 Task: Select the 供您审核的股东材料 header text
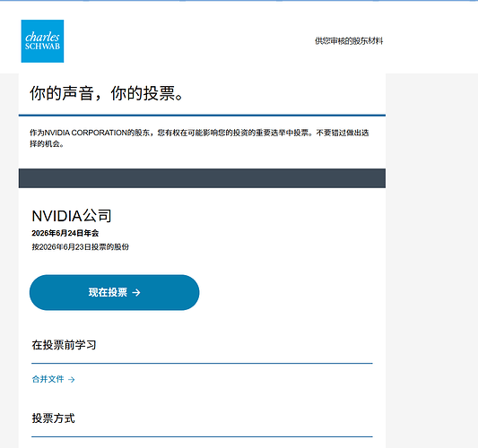point(349,41)
